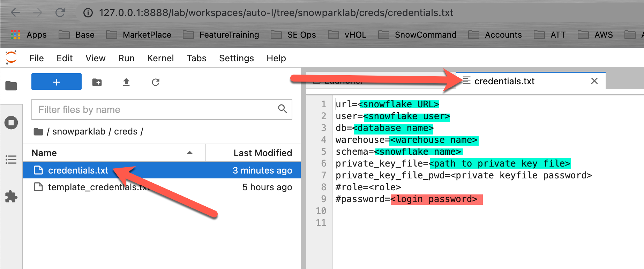Refresh the file list
This screenshot has height=269, width=644.
pyautogui.click(x=156, y=82)
